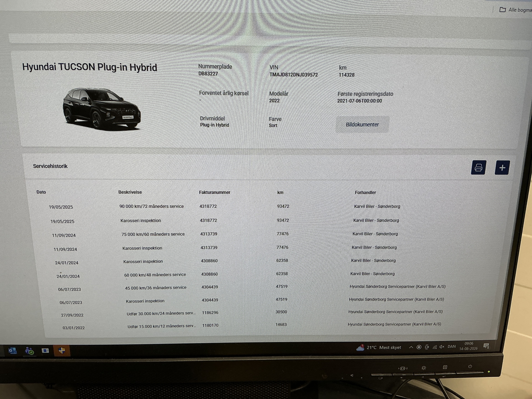Select the 75 000 km/60 måneders service entry

[153, 234]
